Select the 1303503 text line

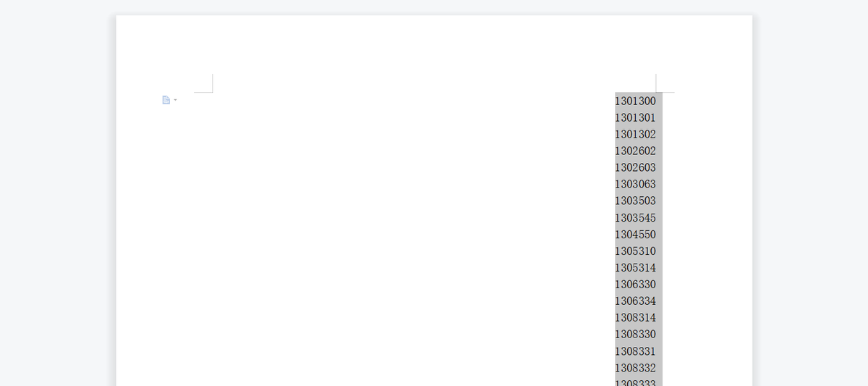click(635, 201)
